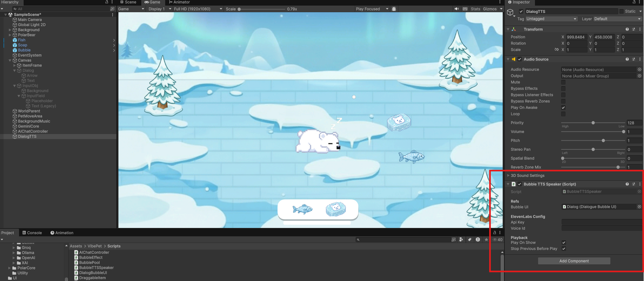Screen dimensions: 644x281
Task: Click the Api Key input field
Action: 601,222
